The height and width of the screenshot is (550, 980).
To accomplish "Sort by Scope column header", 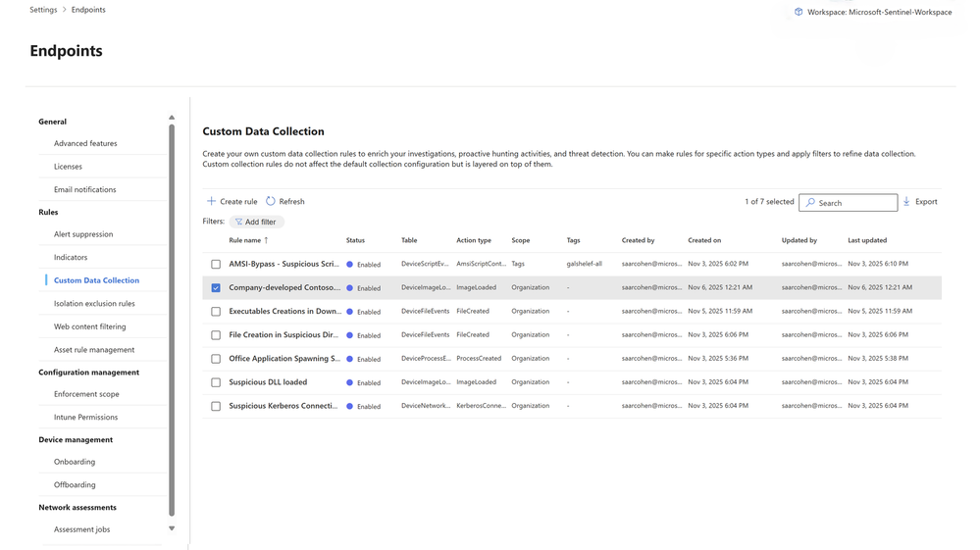I will [x=521, y=240].
